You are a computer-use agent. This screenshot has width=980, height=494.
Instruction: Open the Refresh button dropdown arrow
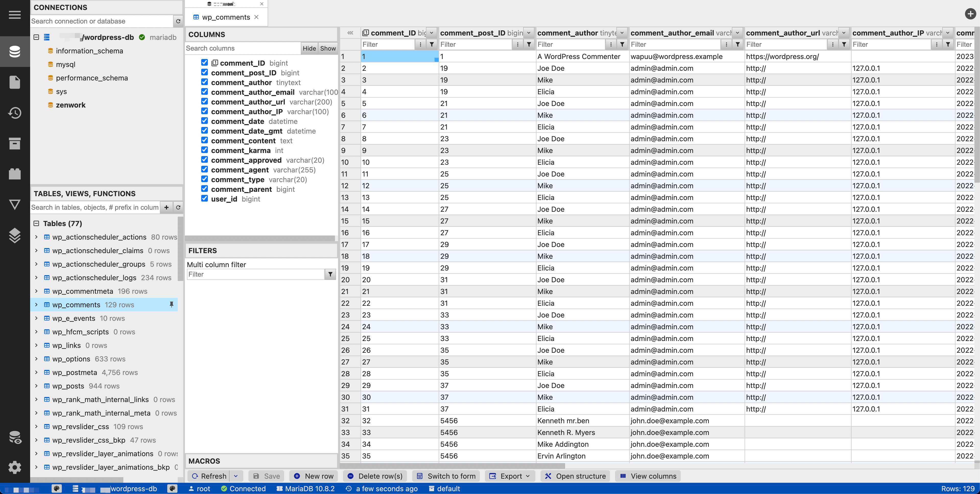[236, 476]
